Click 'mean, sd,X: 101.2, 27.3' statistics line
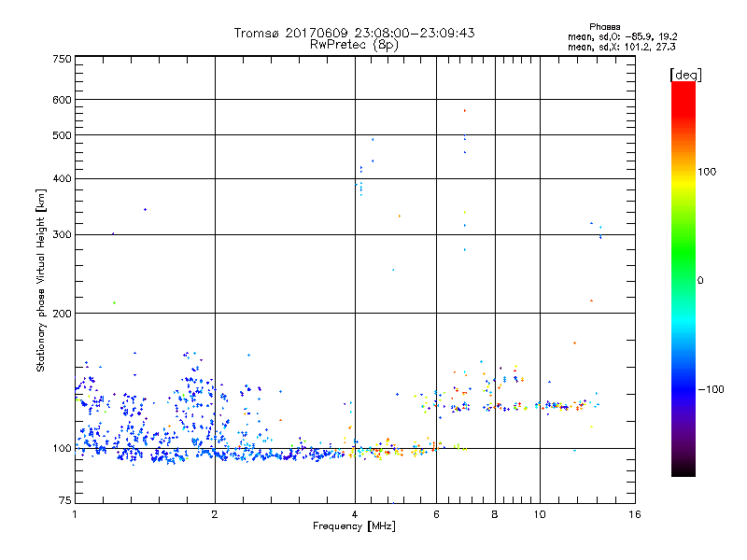The height and width of the screenshot is (560, 747). click(621, 47)
